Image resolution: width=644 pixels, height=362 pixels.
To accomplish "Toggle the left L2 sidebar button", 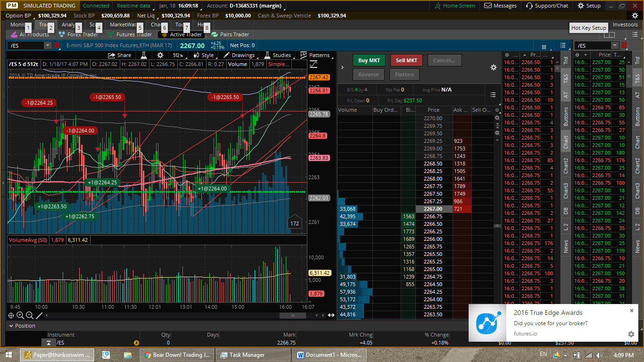I will click(x=566, y=227).
